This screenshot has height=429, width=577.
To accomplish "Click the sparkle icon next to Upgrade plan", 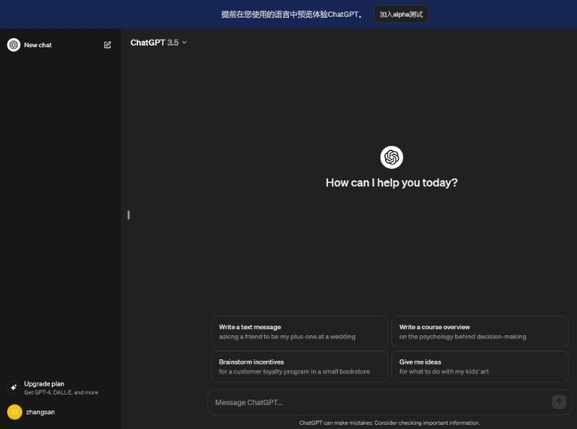I will [14, 387].
